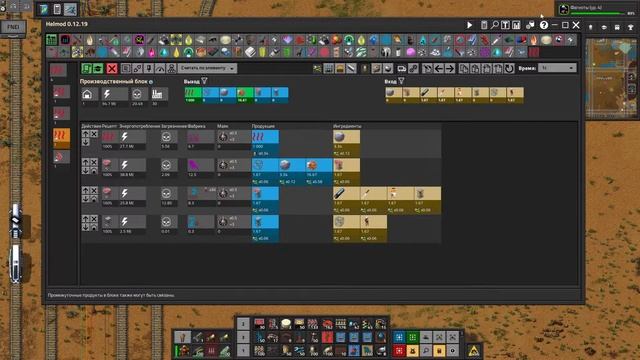Click the last input item under Вход
This screenshot has height=360, width=640.
[515, 95]
